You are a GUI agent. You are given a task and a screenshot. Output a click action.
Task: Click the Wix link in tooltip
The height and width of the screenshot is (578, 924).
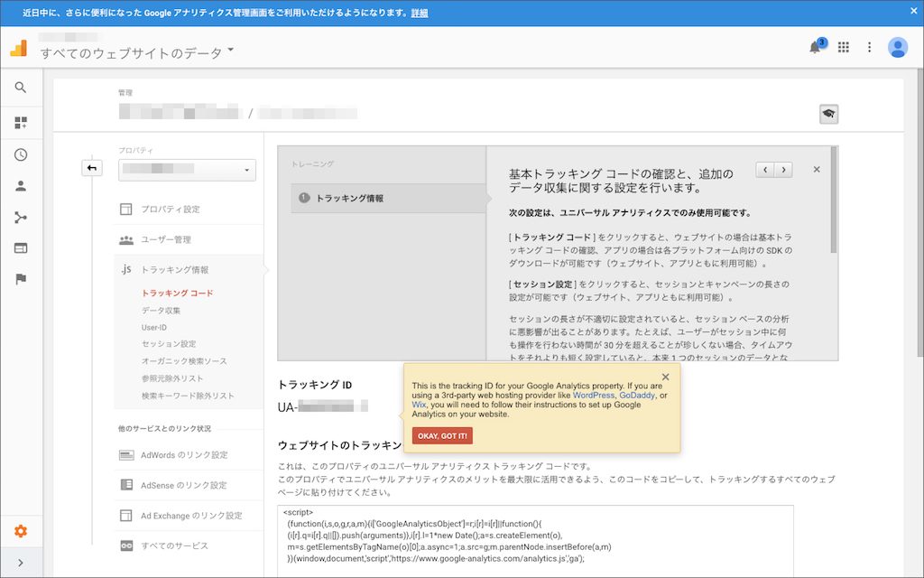(x=419, y=405)
